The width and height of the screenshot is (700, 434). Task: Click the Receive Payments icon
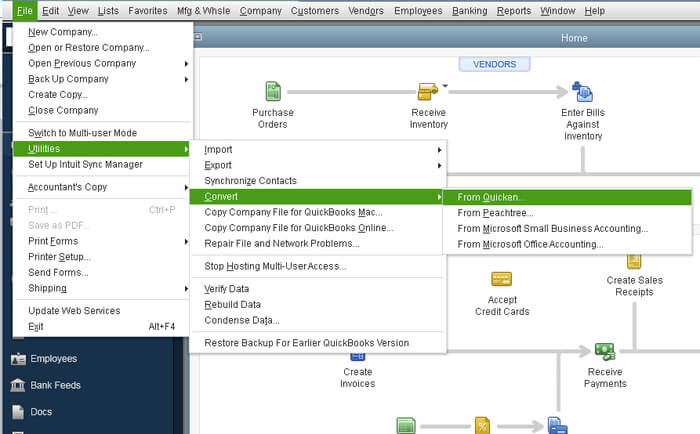tap(604, 352)
